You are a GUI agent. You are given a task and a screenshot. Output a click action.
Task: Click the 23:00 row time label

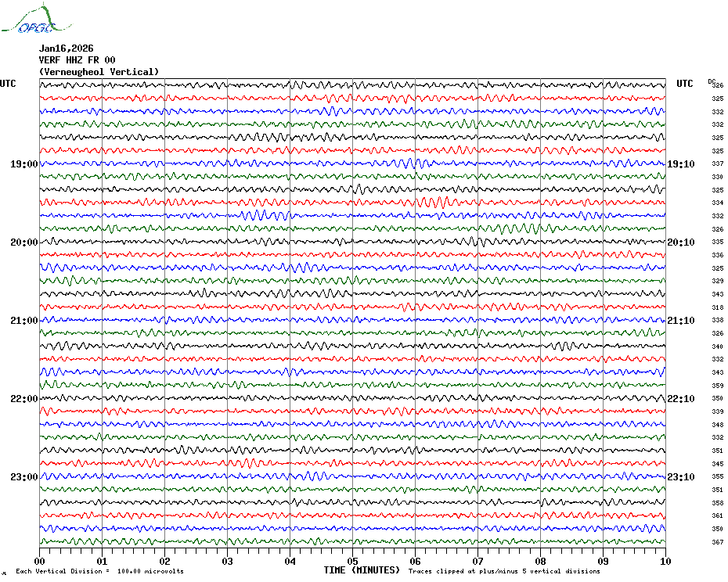[24, 477]
